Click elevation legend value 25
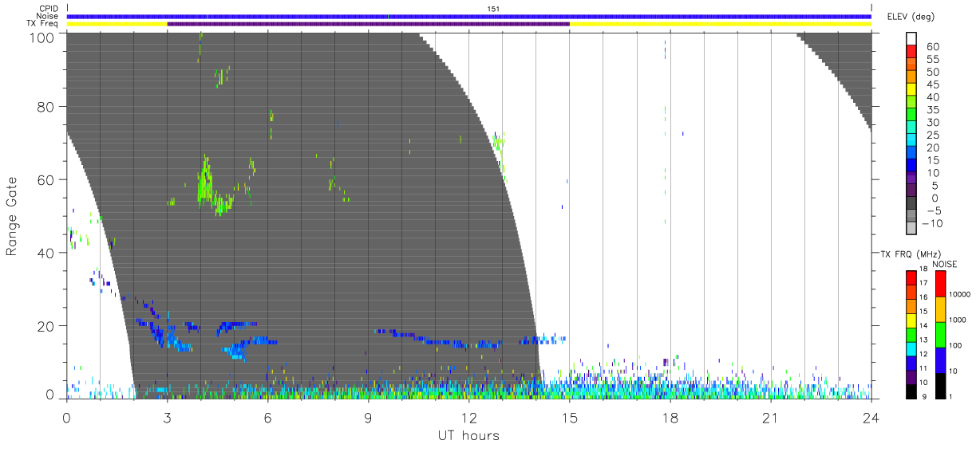Image resolution: width=980 pixels, height=452 pixels. coord(932,136)
